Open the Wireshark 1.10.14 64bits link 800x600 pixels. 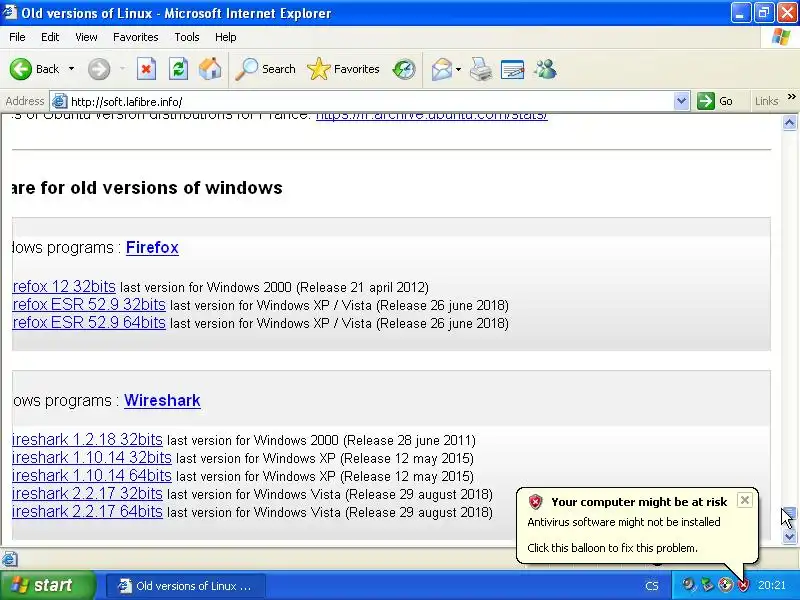(x=92, y=475)
